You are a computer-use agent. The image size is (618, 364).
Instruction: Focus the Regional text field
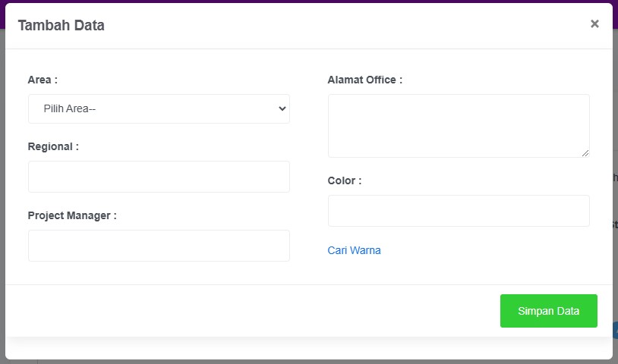(159, 177)
